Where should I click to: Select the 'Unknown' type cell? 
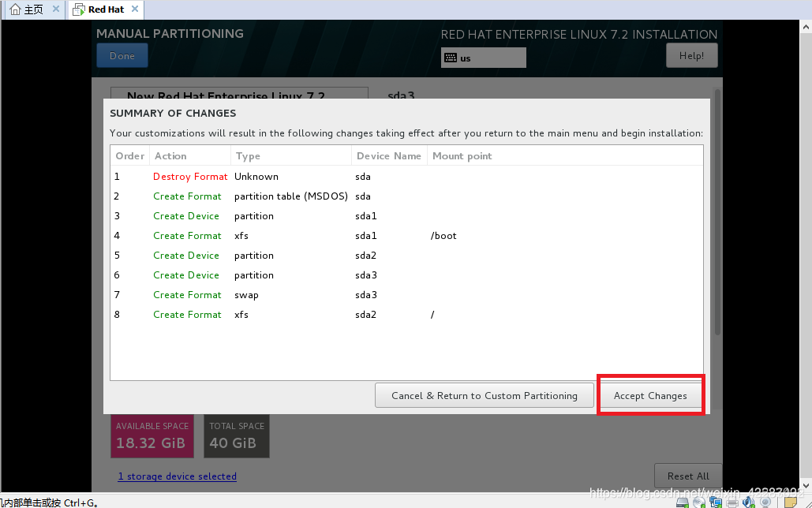256,177
